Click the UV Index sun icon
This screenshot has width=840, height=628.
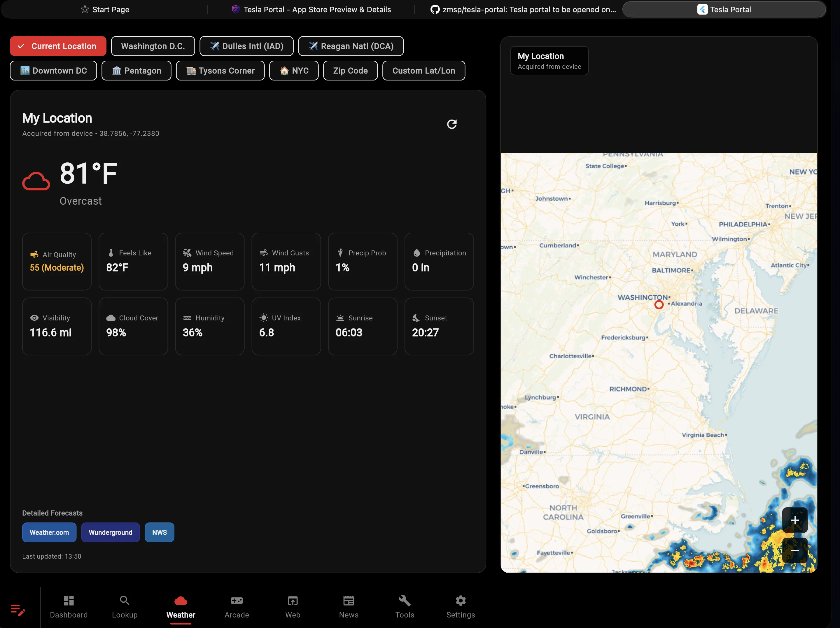point(264,318)
